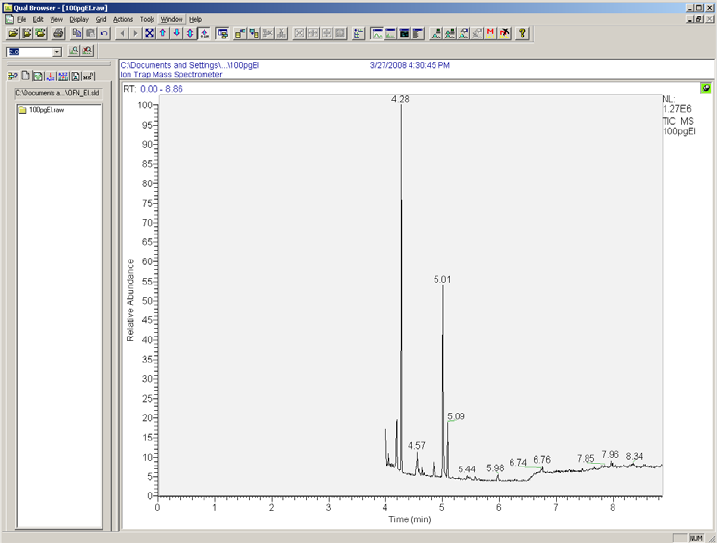Viewport: 717px width, 543px height.
Task: Select the 100pgEI.raw file in tree
Action: pos(46,109)
